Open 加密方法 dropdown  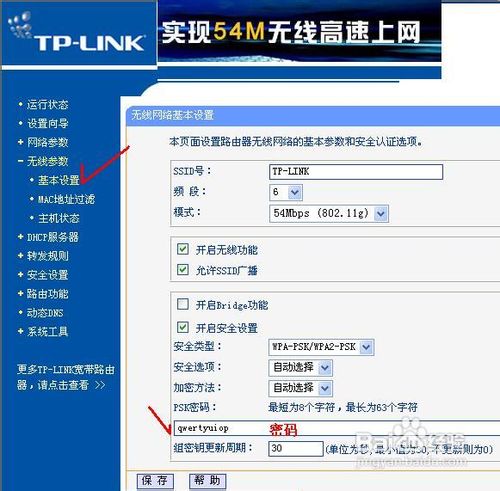click(x=300, y=388)
